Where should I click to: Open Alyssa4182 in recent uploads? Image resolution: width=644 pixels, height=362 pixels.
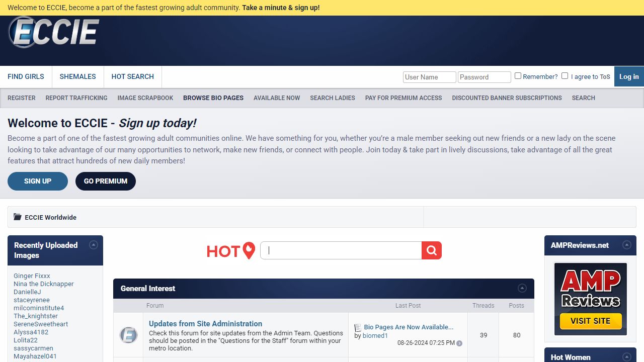[x=31, y=332]
